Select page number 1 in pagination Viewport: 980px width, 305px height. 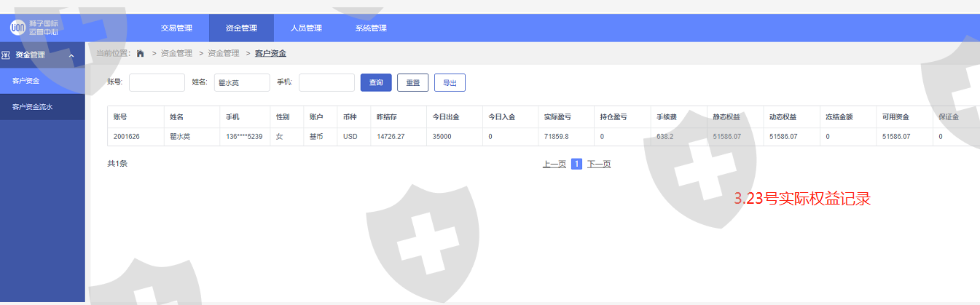pos(576,165)
